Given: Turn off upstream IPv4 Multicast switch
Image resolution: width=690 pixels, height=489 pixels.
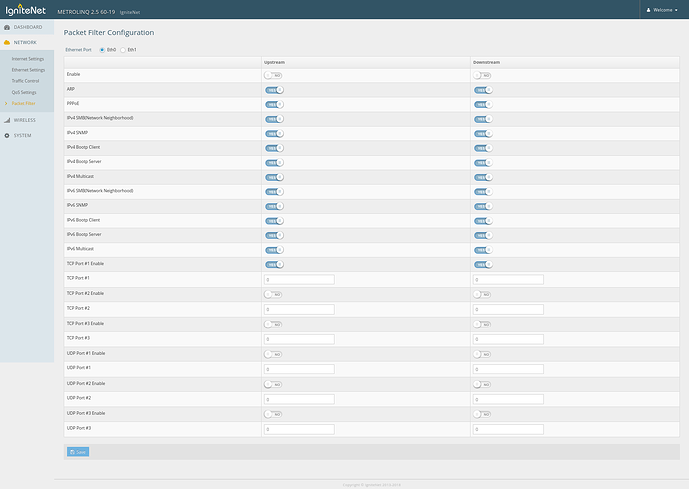Looking at the screenshot, I should tap(273, 176).
